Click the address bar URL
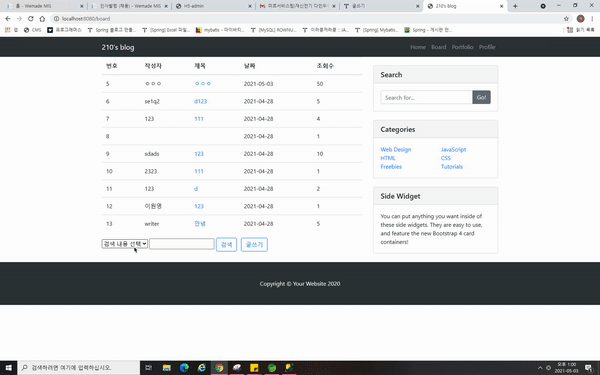The image size is (600, 375). click(86, 18)
